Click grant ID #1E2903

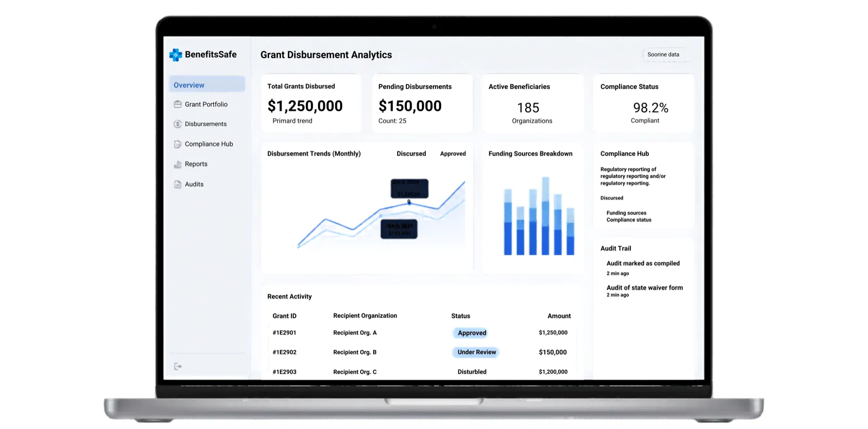click(284, 372)
